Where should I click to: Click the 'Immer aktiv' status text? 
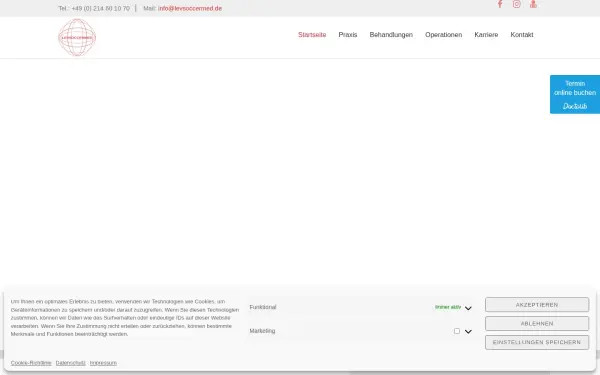click(448, 307)
